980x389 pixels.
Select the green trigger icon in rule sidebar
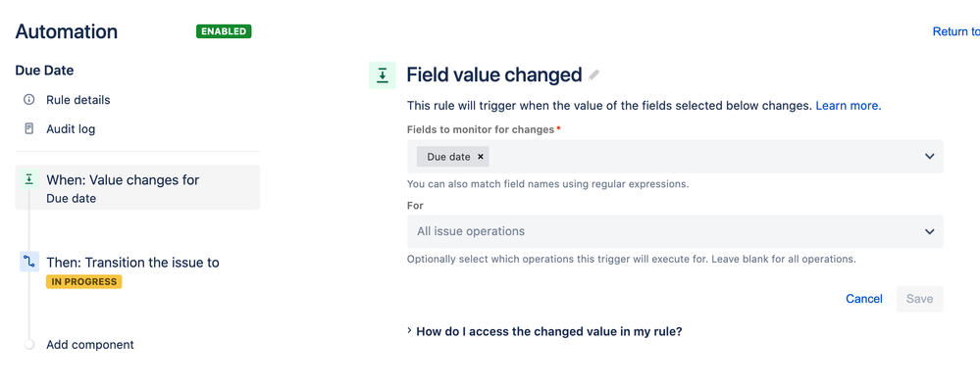point(28,180)
